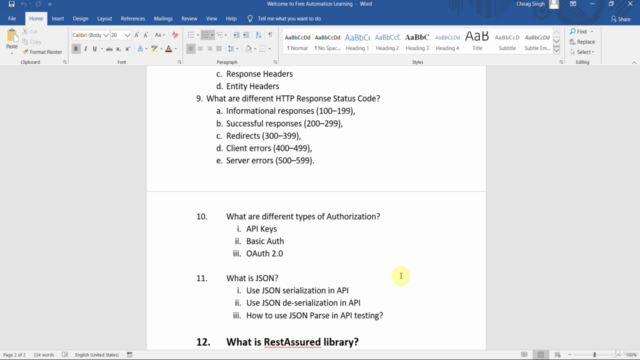Click the Increase Indent icon
640x360 pixels.
click(246, 35)
